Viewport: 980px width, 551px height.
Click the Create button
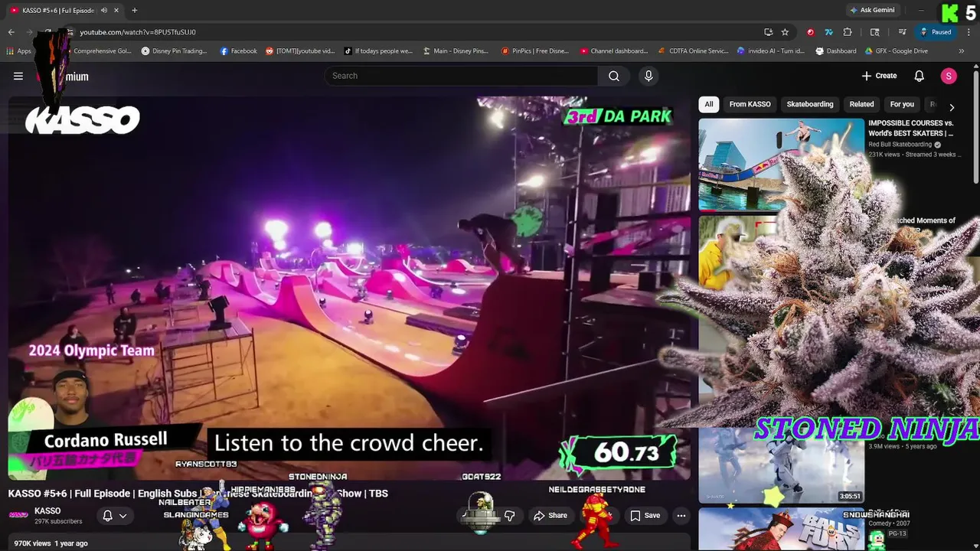pos(879,76)
